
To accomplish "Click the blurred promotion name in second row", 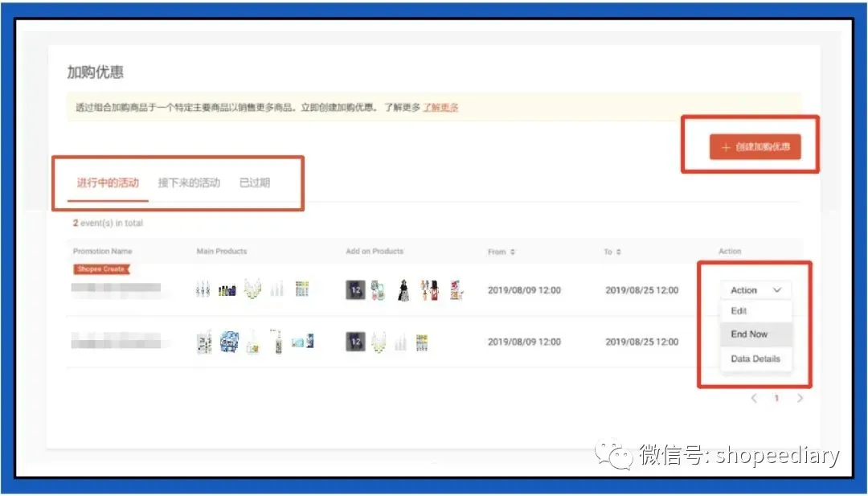I will [x=117, y=342].
